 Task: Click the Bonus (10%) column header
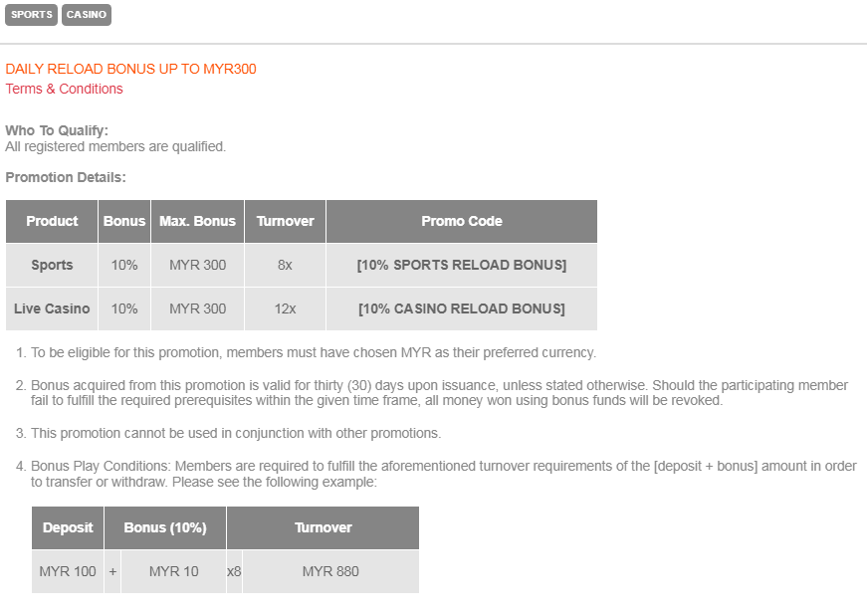(x=165, y=527)
